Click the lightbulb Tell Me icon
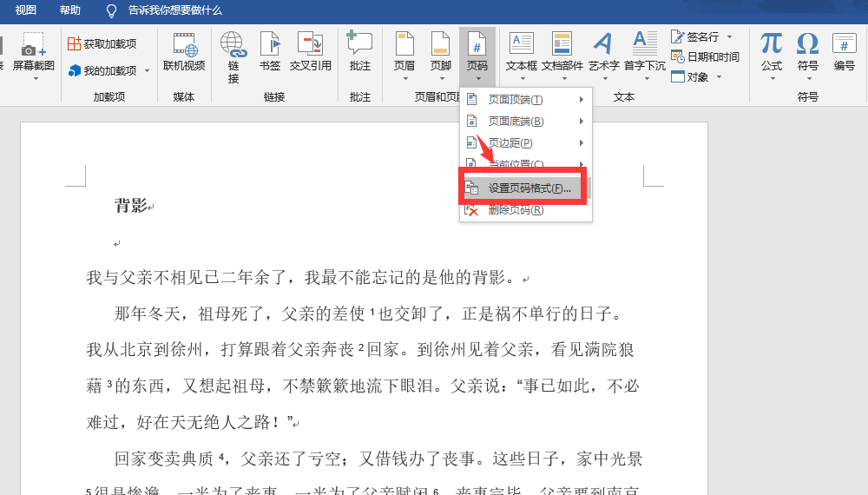Viewport: 868px width, 495px height. [x=111, y=11]
